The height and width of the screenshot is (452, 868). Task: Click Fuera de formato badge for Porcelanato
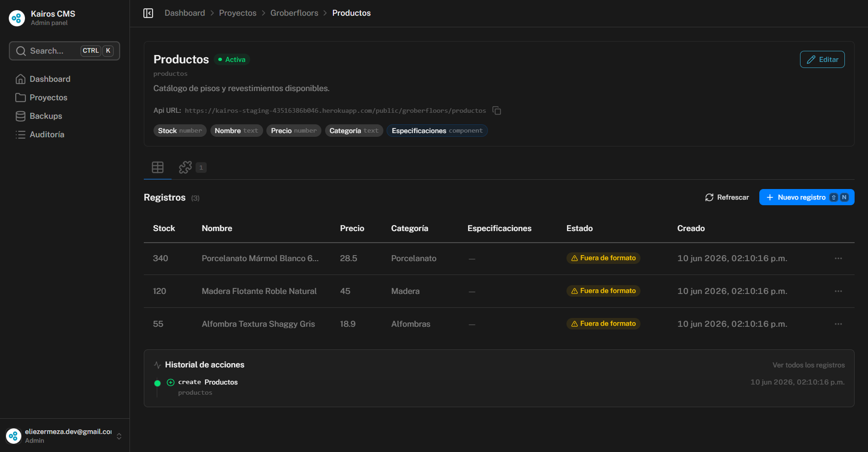pos(603,258)
